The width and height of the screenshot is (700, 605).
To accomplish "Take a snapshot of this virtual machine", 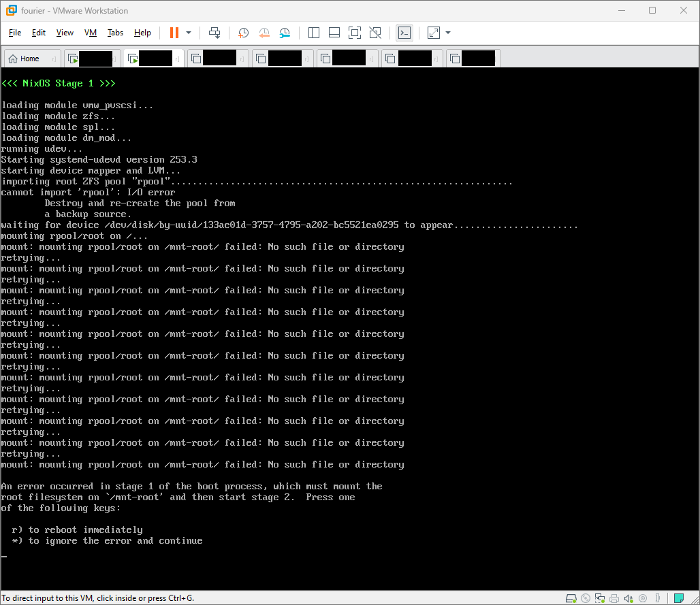I will [x=243, y=33].
